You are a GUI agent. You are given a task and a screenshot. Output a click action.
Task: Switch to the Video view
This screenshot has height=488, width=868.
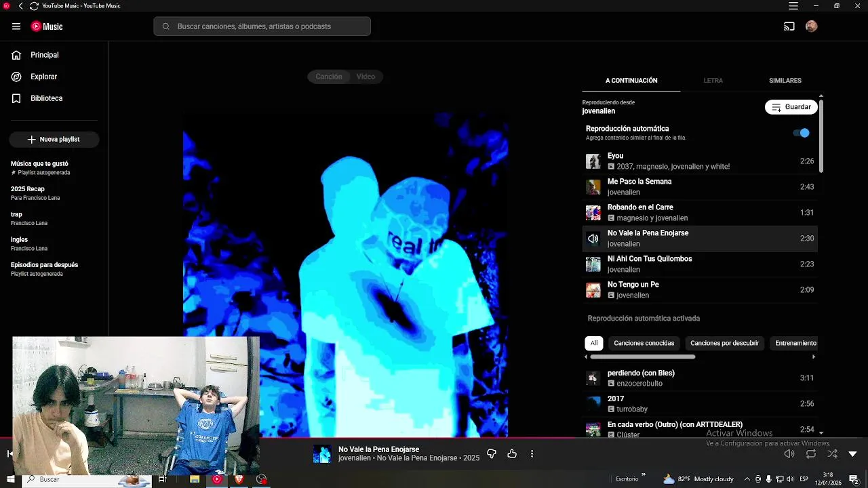click(x=366, y=77)
